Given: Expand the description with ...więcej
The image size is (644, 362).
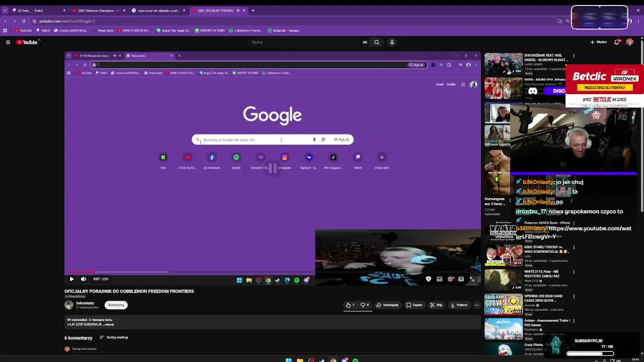Looking at the screenshot, I should 108,324.
